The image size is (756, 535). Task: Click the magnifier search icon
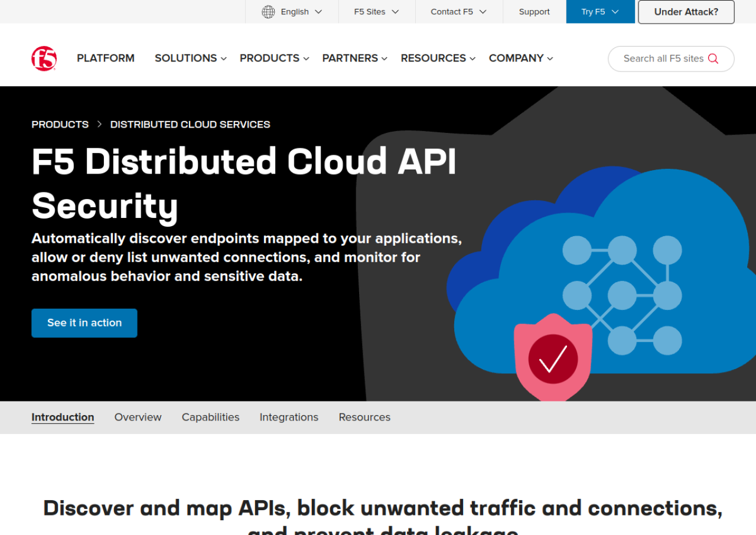pos(713,58)
